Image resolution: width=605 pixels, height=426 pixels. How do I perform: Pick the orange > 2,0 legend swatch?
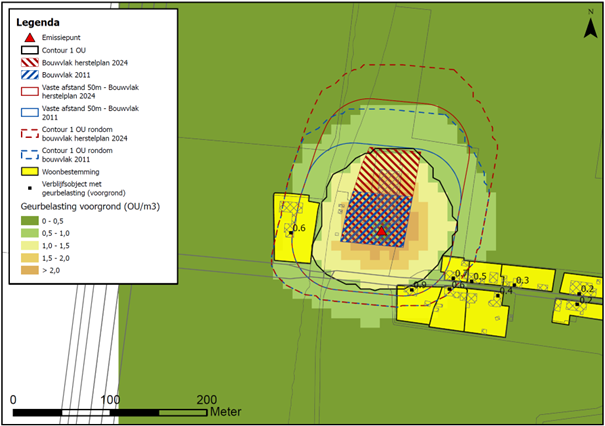tap(32, 270)
